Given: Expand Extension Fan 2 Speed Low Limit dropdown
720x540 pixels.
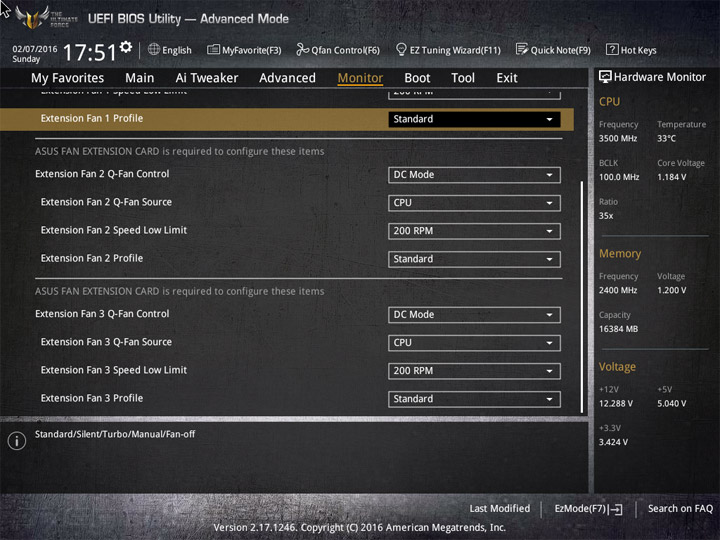Looking at the screenshot, I should point(474,231).
